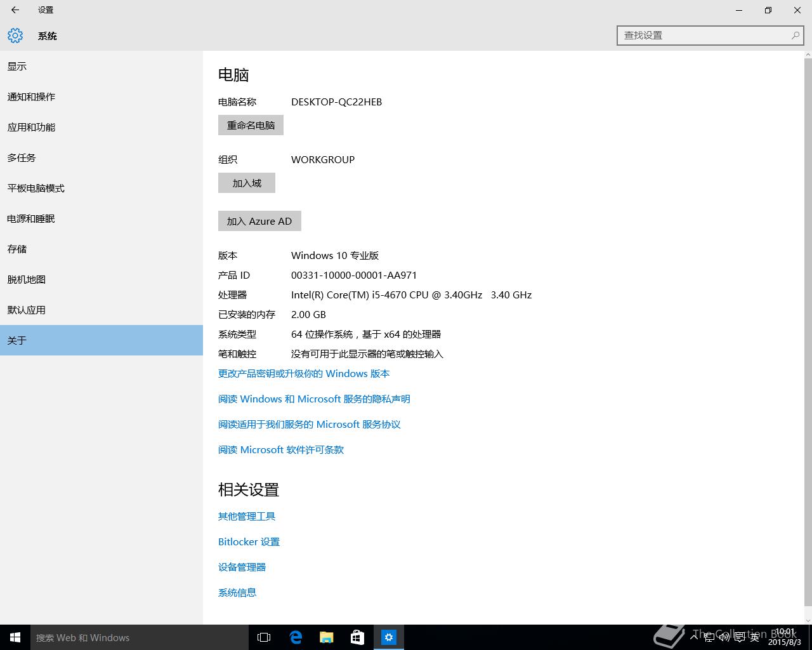Select 平板电脑模式 in the sidebar
Screen dimensions: 812x650
click(101, 188)
